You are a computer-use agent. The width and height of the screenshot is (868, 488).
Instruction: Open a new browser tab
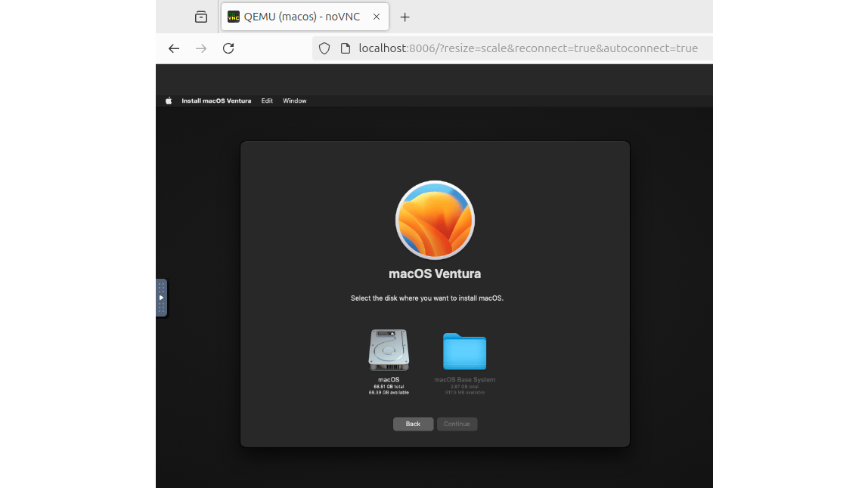[405, 17]
